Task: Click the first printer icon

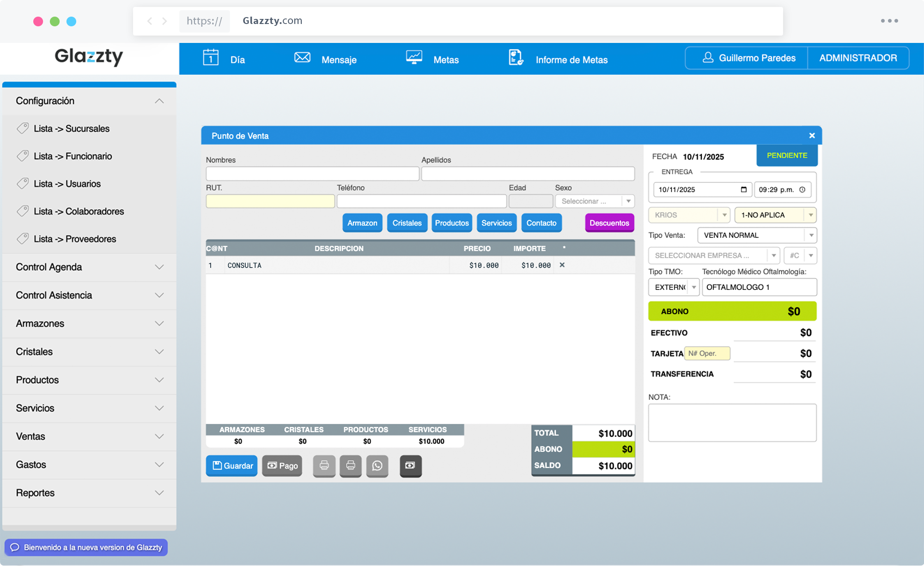Action: 324,466
